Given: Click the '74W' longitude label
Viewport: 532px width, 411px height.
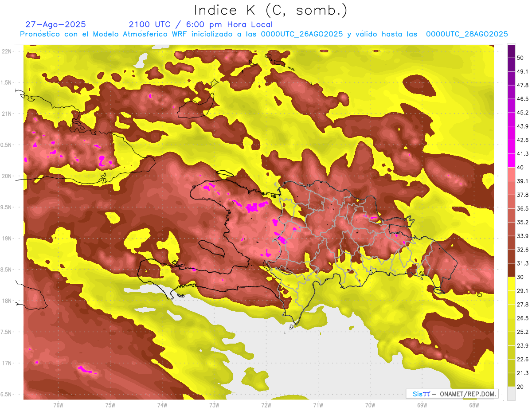Looking at the screenshot, I should click(162, 405).
